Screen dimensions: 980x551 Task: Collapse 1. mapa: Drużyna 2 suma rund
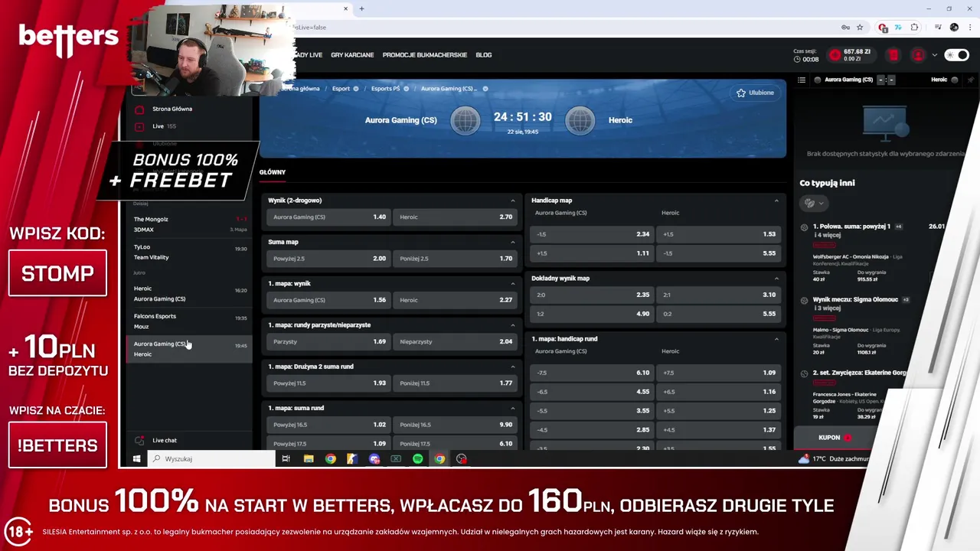point(513,367)
